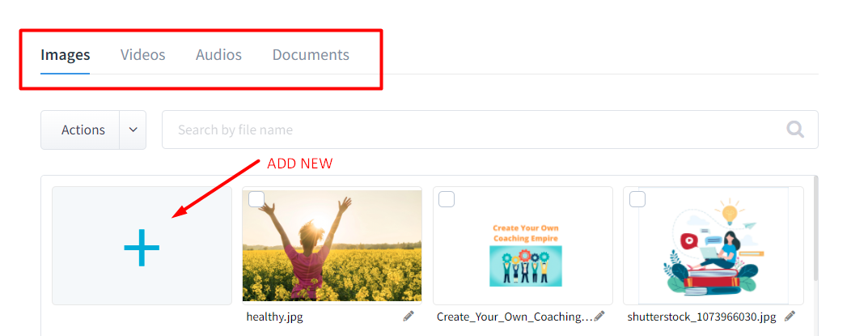
Task: Check the shutterstock illustration checkbox
Action: point(637,199)
